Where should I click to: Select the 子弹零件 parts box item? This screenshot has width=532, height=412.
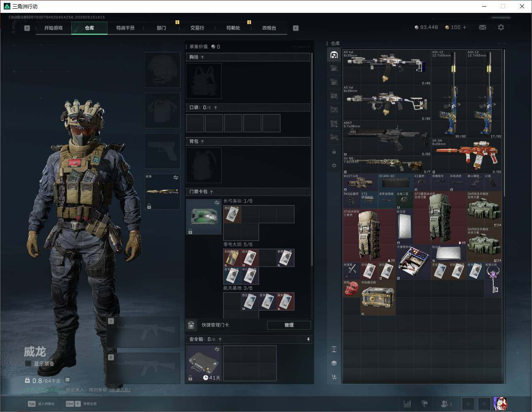click(x=413, y=262)
